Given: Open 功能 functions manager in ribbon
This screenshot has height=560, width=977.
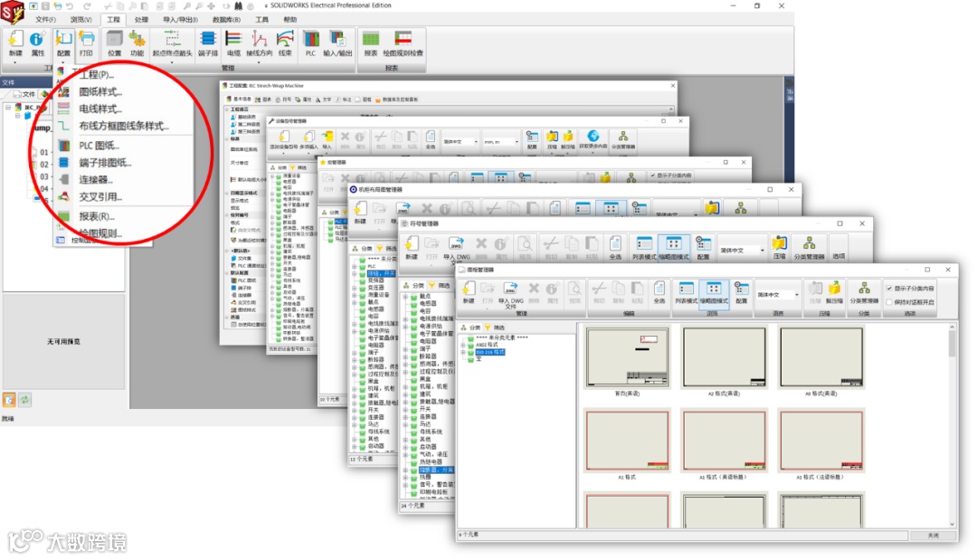Looking at the screenshot, I should pyautogui.click(x=137, y=43).
